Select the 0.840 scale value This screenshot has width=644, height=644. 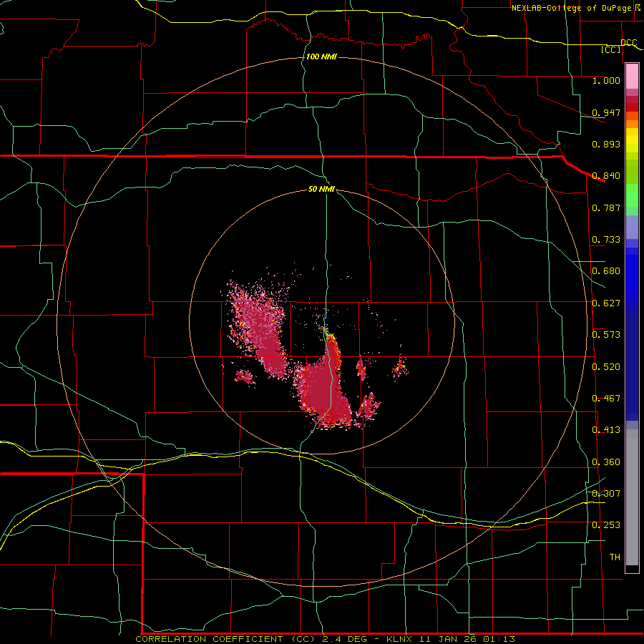tap(606, 176)
